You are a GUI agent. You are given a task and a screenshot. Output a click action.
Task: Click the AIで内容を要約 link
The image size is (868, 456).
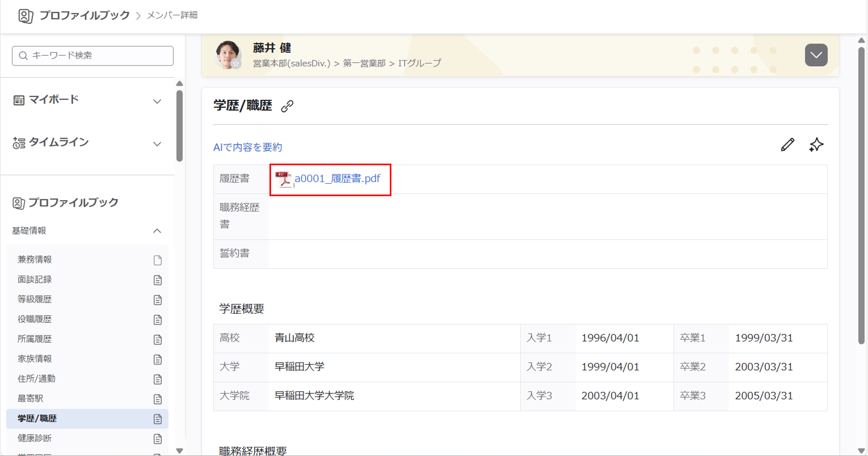[x=248, y=147]
